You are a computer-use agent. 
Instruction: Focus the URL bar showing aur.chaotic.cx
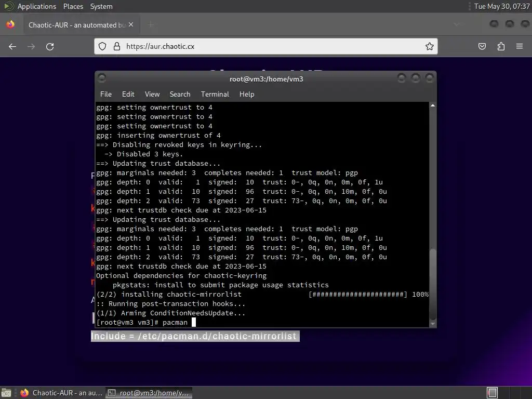(265, 46)
